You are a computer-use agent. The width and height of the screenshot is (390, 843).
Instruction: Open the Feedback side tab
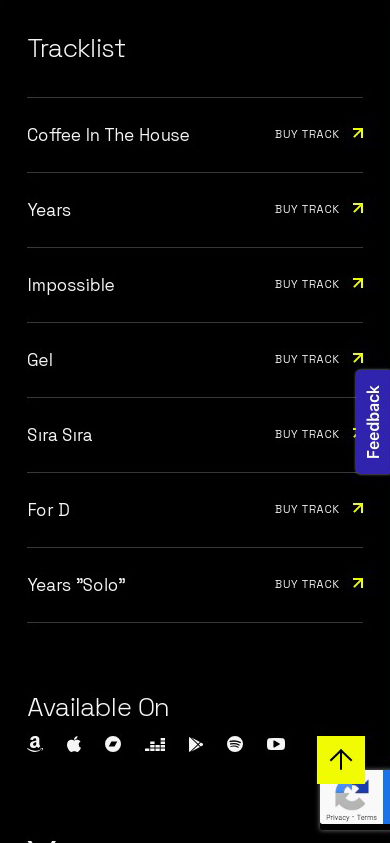(373, 422)
